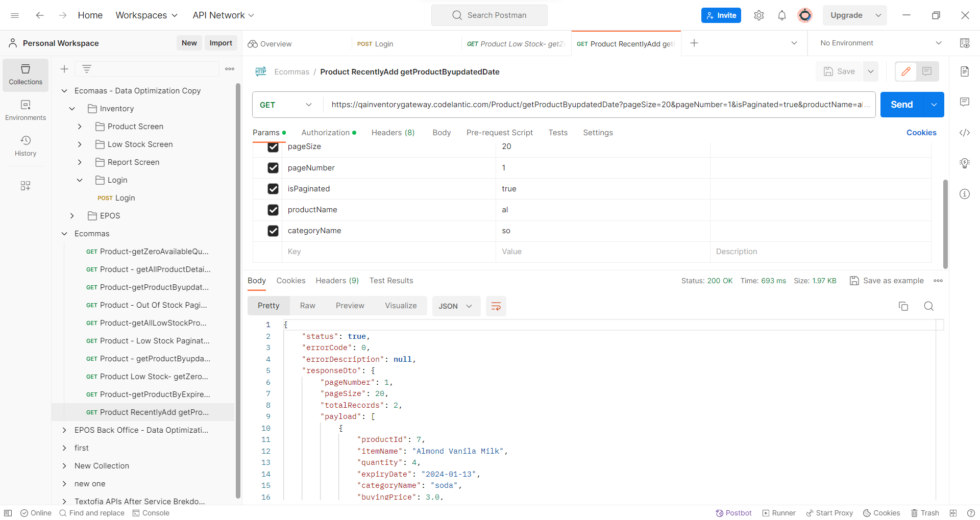Screen dimensions: 980x520
Task: Click the Invite button
Action: coord(721,15)
